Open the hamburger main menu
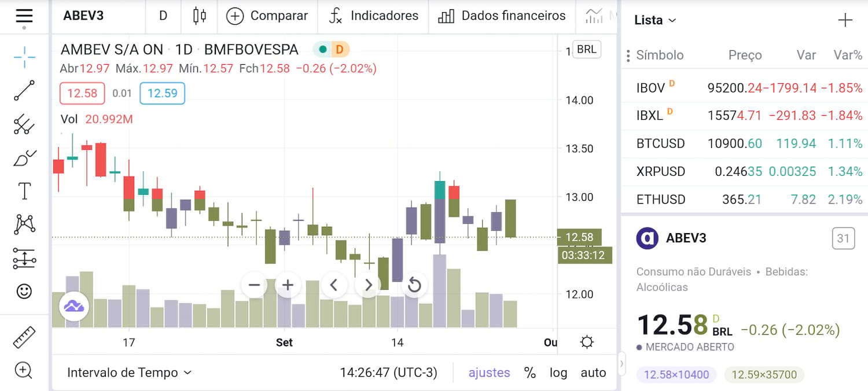Screen dimensions: 868x391 (x=24, y=16)
